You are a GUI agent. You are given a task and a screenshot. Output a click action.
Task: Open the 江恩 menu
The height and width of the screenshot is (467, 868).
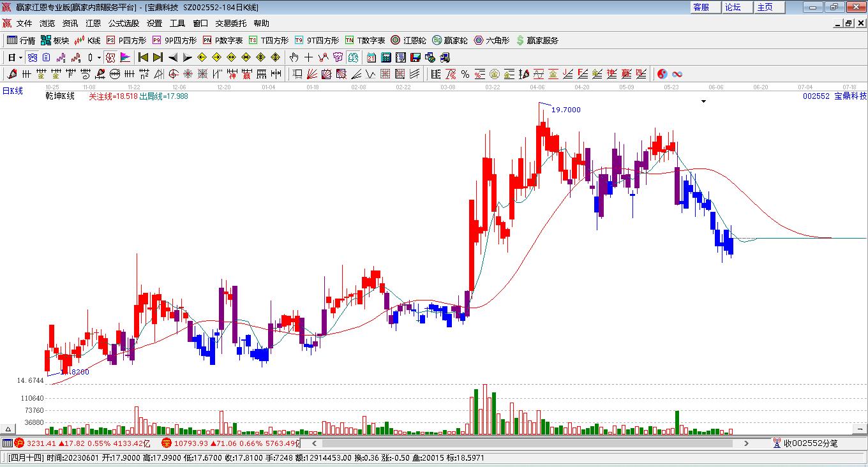point(93,24)
